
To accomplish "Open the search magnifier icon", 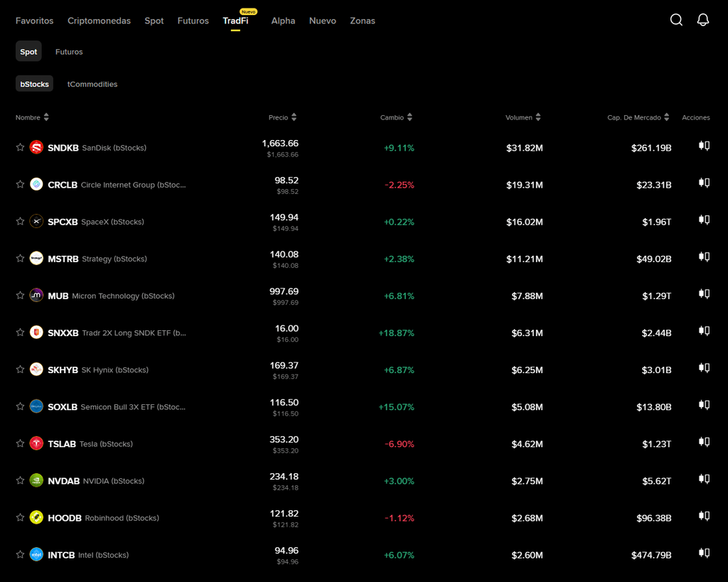I will point(677,19).
